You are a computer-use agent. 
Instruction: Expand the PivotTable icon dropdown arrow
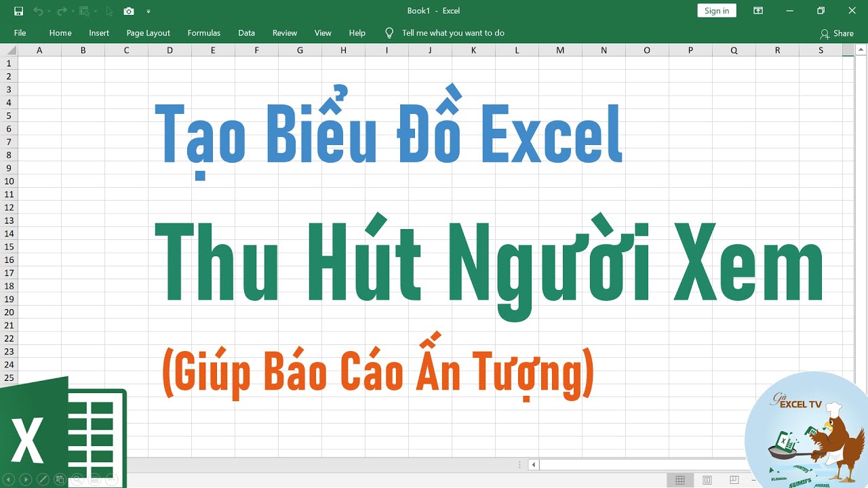point(94,11)
